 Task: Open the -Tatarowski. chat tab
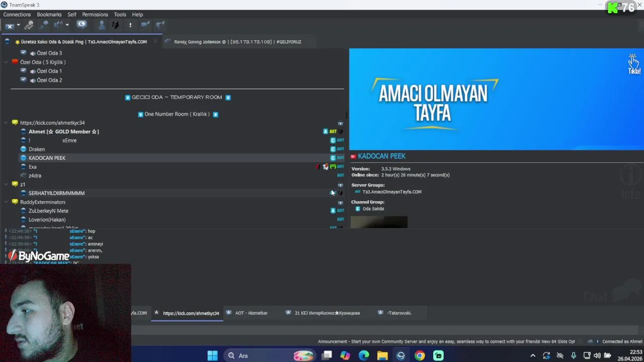(399, 313)
